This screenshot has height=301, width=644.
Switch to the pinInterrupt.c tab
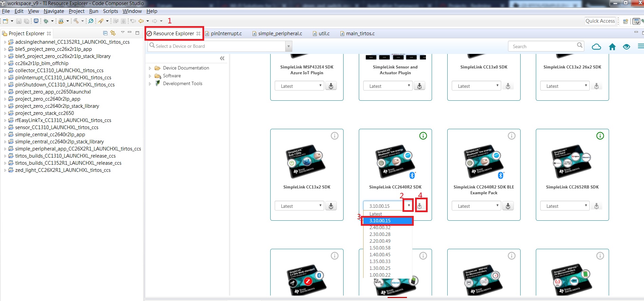[223, 34]
